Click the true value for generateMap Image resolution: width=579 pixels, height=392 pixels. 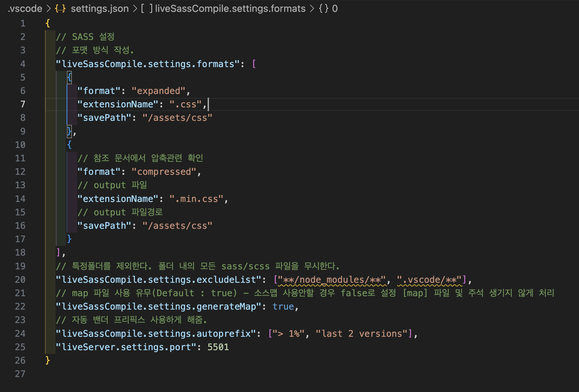[x=283, y=306]
